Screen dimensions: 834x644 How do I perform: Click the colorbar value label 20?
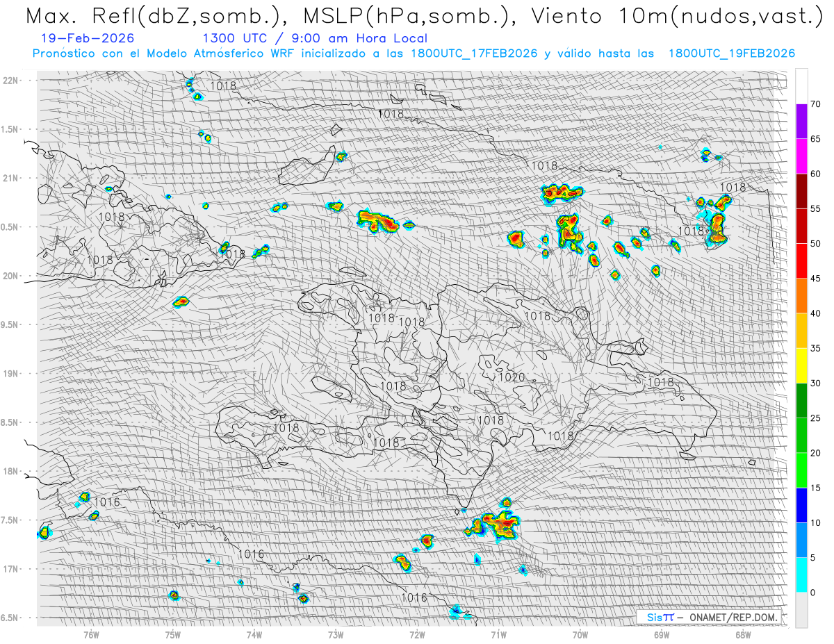click(x=815, y=453)
